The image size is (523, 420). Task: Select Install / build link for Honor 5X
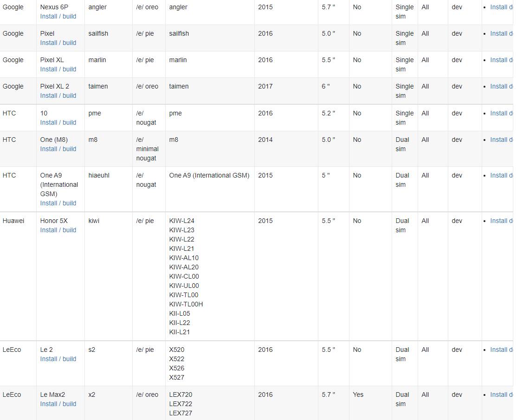coord(58,230)
